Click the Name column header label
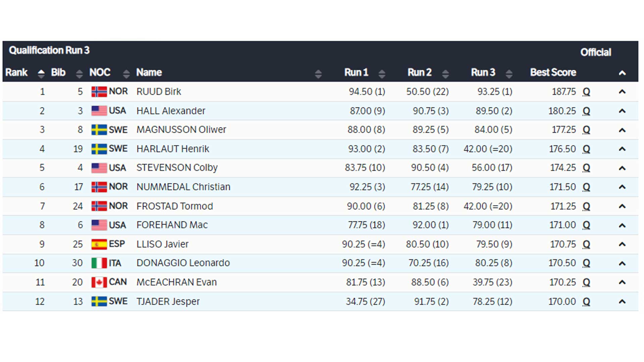 [149, 72]
